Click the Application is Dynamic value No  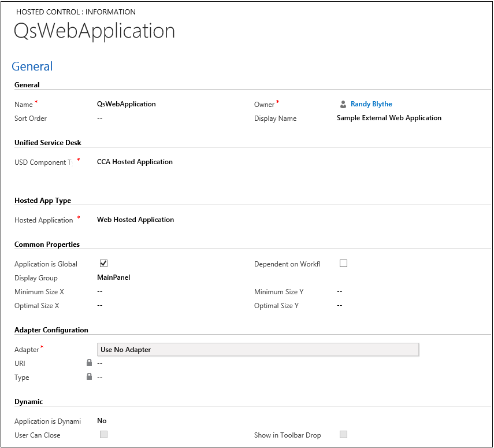[x=102, y=420]
